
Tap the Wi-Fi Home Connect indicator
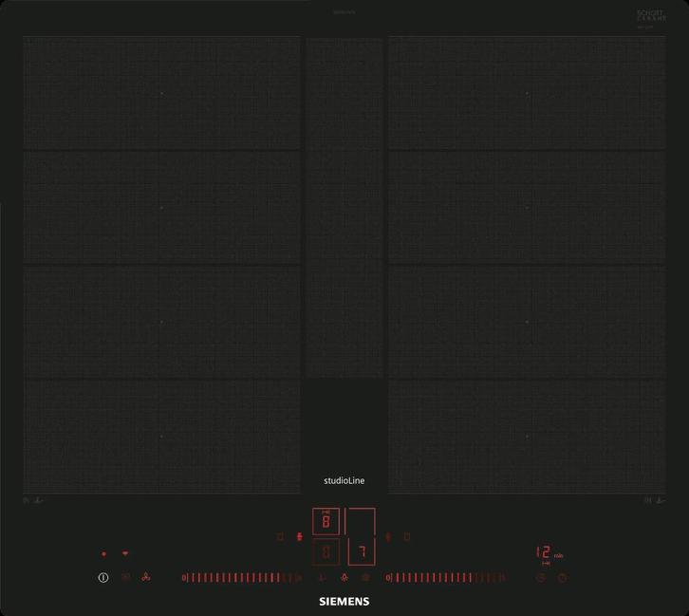[x=125, y=553]
